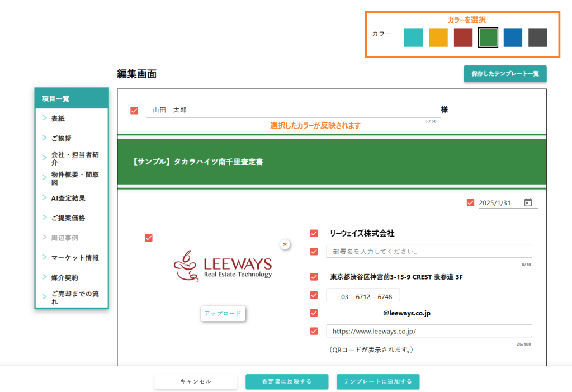Disable the phone number checkbox
This screenshot has width=572, height=392.
314,295
